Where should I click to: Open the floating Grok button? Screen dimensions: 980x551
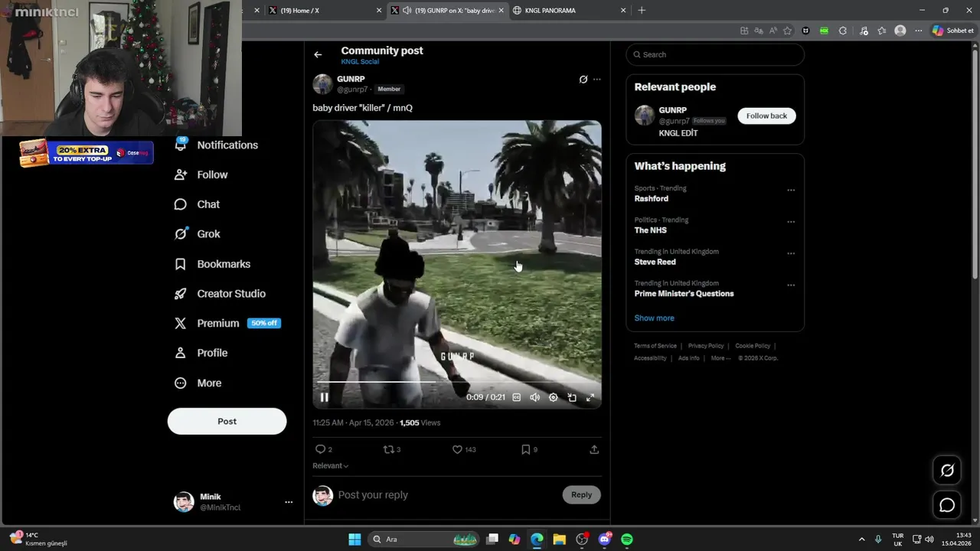[x=947, y=471]
